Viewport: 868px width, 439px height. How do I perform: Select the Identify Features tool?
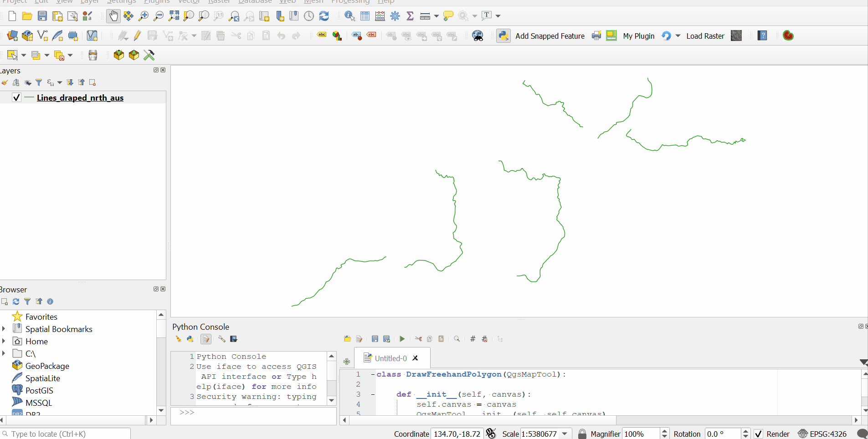tap(349, 16)
